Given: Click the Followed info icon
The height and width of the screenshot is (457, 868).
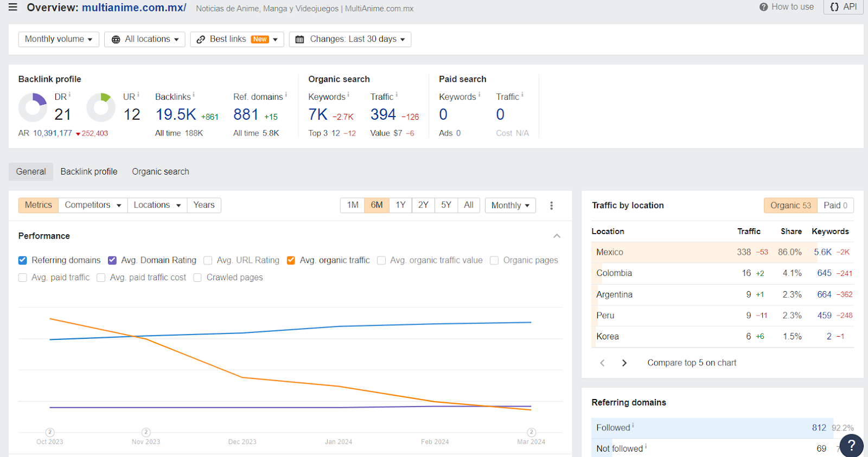Looking at the screenshot, I should [633, 426].
